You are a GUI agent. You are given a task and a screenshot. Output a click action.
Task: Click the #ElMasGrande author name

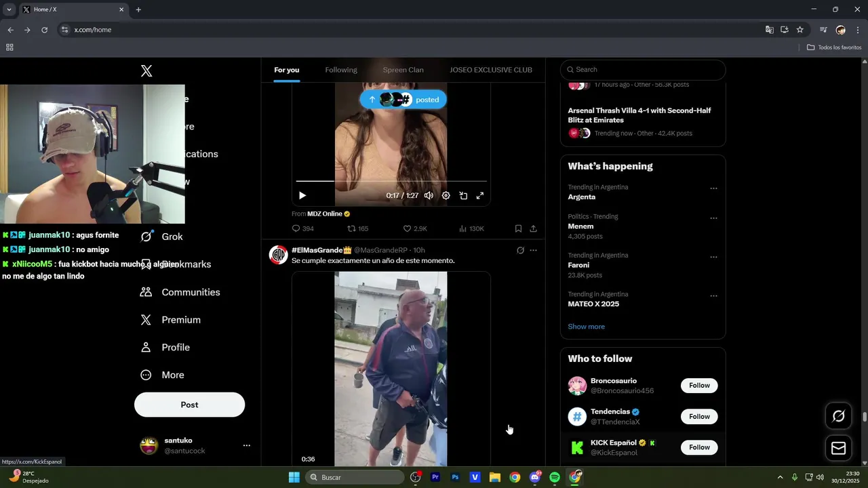point(321,250)
